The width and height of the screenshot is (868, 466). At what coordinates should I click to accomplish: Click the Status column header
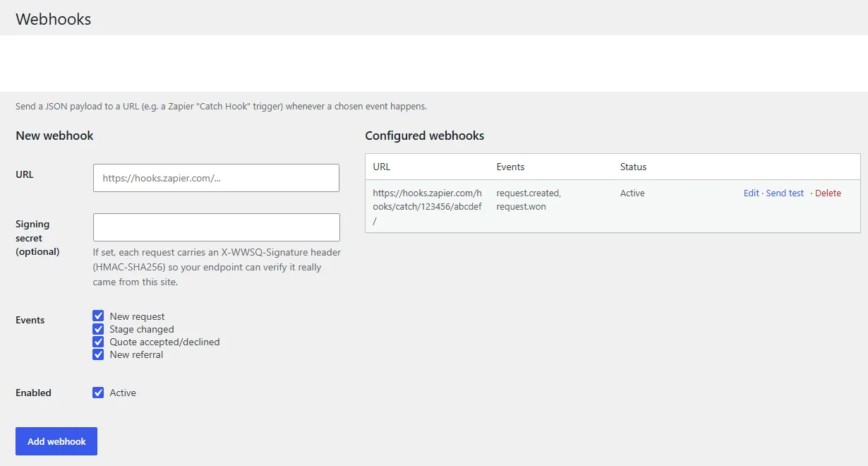point(633,167)
